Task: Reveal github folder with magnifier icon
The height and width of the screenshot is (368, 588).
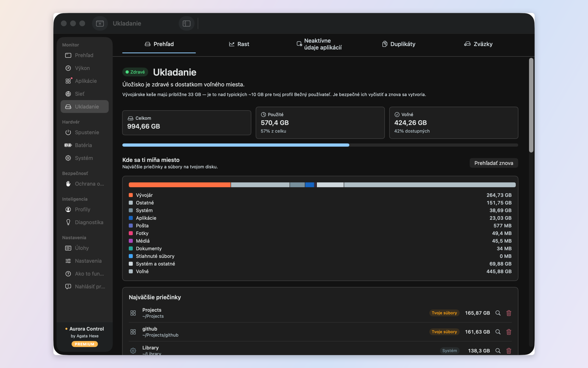Action: click(x=498, y=332)
